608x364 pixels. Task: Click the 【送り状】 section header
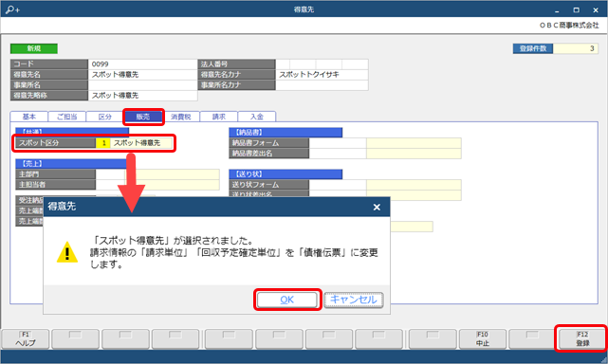point(286,174)
